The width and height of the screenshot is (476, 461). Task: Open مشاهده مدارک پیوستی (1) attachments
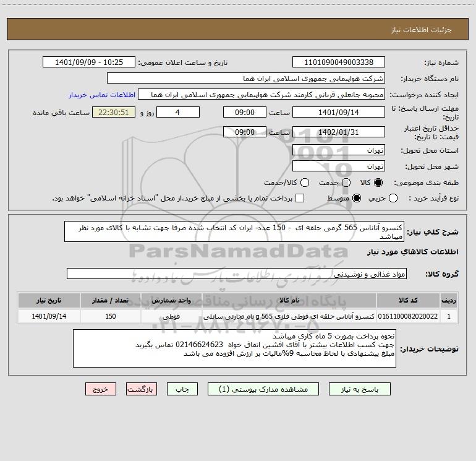pyautogui.click(x=263, y=389)
